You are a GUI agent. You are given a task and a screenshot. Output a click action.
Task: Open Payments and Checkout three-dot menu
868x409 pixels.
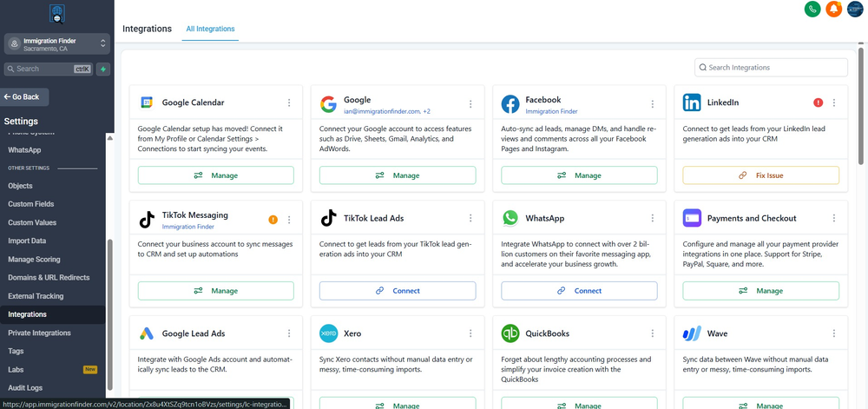pos(834,218)
